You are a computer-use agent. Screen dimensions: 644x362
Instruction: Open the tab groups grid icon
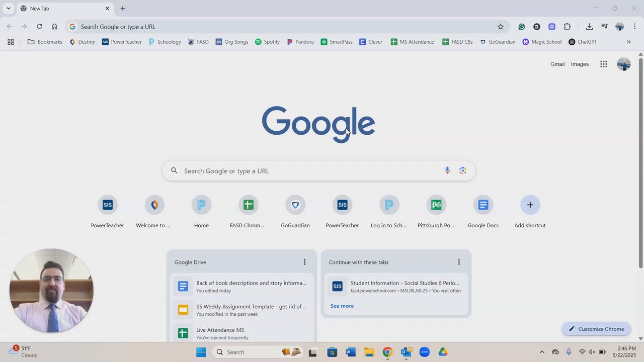pyautogui.click(x=11, y=42)
